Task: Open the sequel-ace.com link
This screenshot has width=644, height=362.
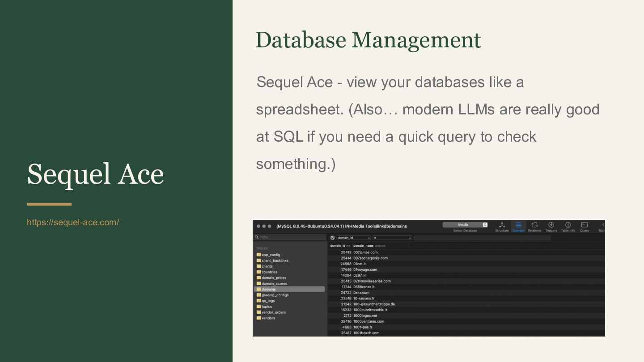Action: tap(73, 222)
